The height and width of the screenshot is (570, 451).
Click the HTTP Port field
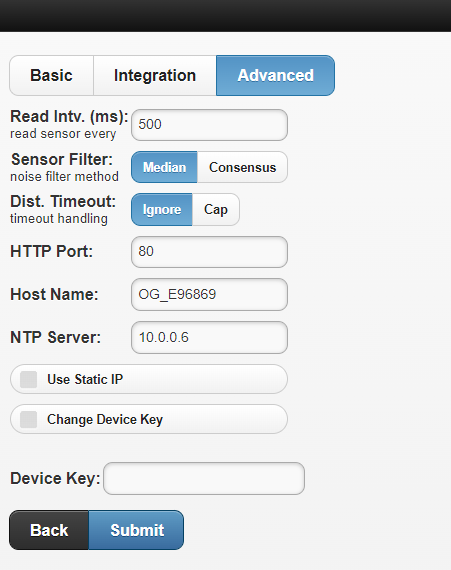(x=209, y=252)
